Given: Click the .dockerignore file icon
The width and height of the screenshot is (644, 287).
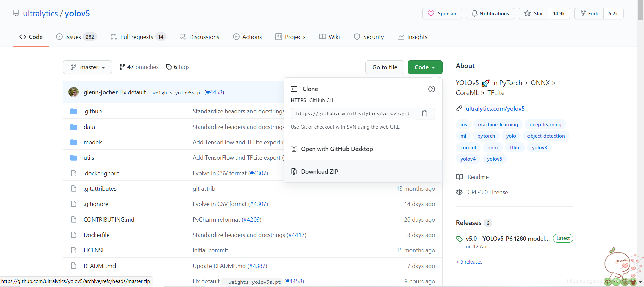Looking at the screenshot, I should (x=74, y=173).
